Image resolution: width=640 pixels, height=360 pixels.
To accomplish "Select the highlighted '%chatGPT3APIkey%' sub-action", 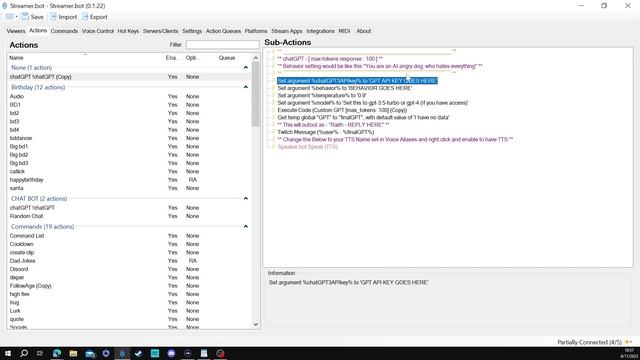I will [357, 81].
